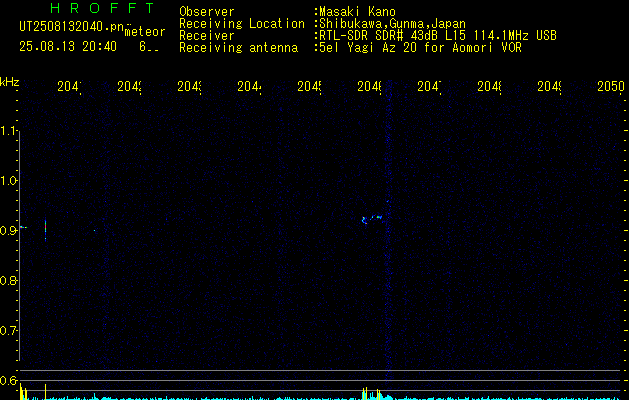Click the tall vertical echo streak at 0.9 kHz

point(45,230)
